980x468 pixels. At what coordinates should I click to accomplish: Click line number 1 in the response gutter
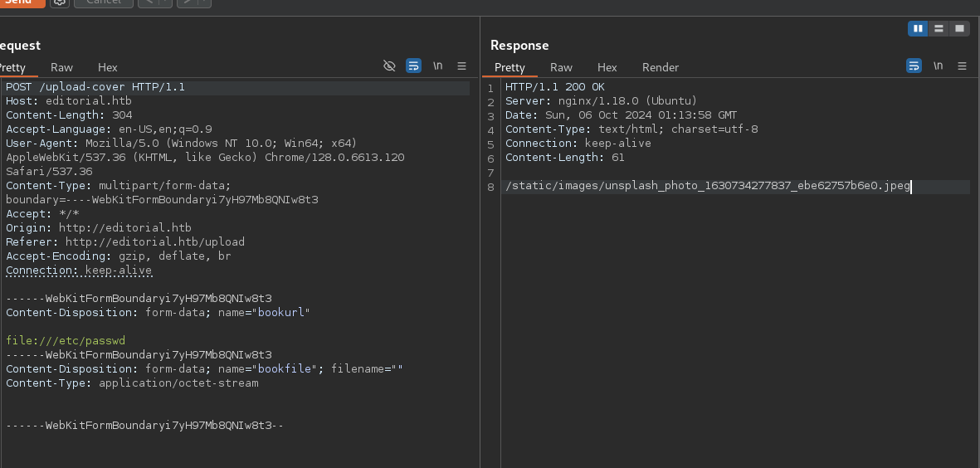tap(490, 88)
